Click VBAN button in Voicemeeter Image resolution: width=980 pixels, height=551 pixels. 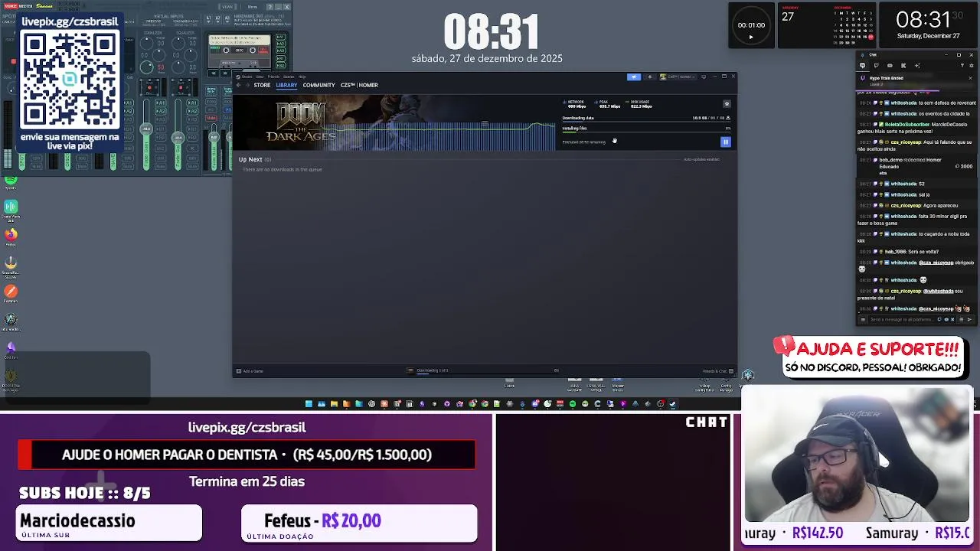tap(227, 7)
